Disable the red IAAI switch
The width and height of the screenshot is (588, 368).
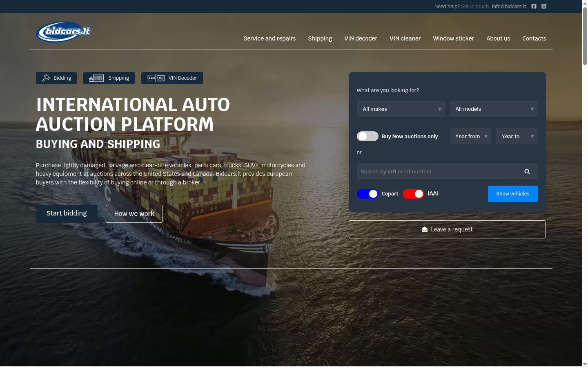[x=413, y=194]
